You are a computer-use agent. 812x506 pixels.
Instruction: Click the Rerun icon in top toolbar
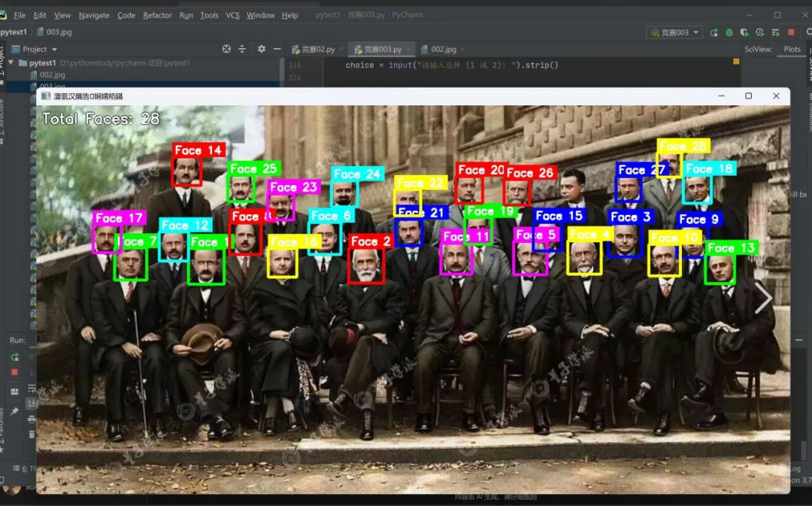(x=714, y=32)
